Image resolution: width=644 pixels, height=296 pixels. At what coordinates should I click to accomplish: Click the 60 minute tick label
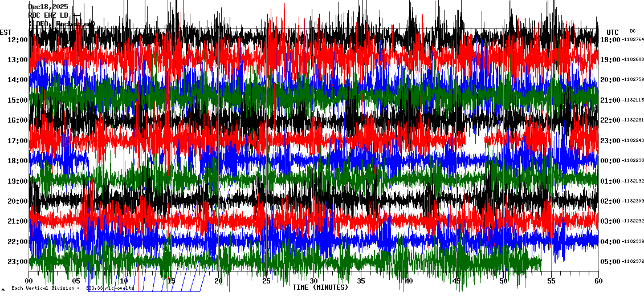click(x=597, y=281)
